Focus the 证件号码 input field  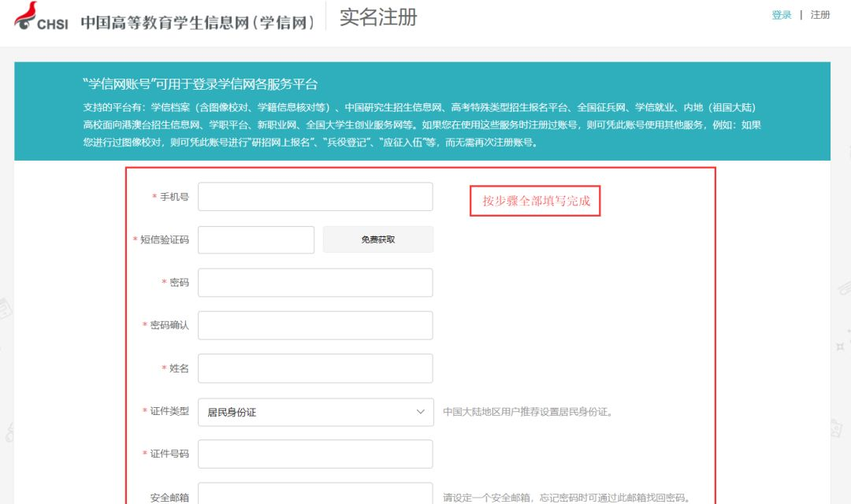(x=315, y=454)
